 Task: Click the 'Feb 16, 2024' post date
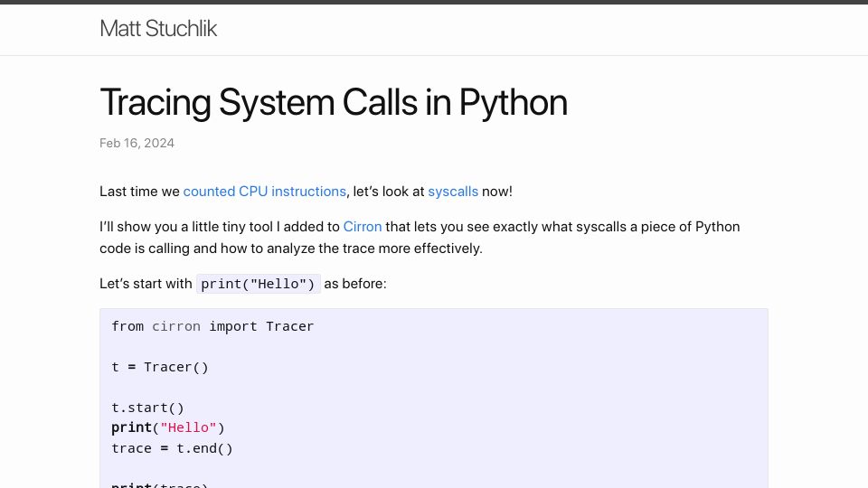click(x=137, y=144)
